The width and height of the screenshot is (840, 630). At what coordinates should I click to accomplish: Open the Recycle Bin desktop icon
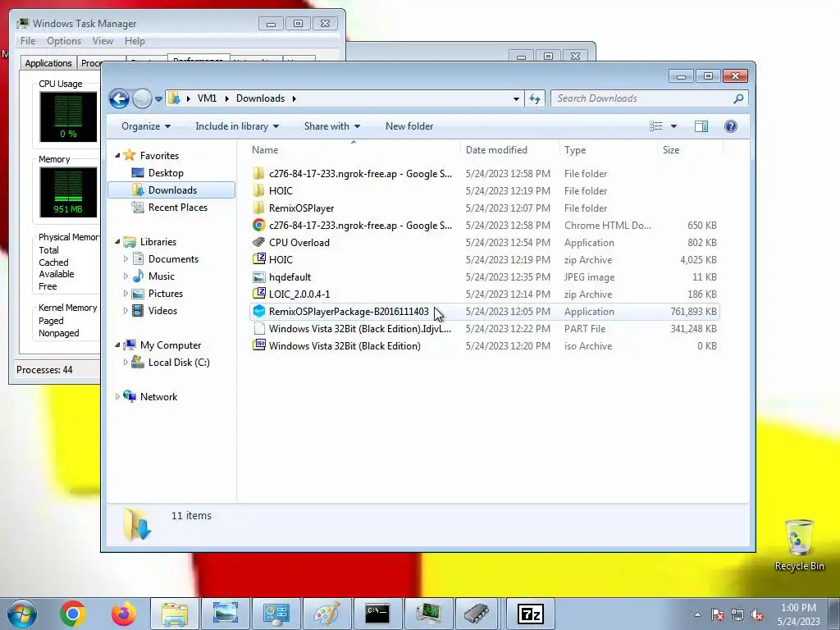799,545
